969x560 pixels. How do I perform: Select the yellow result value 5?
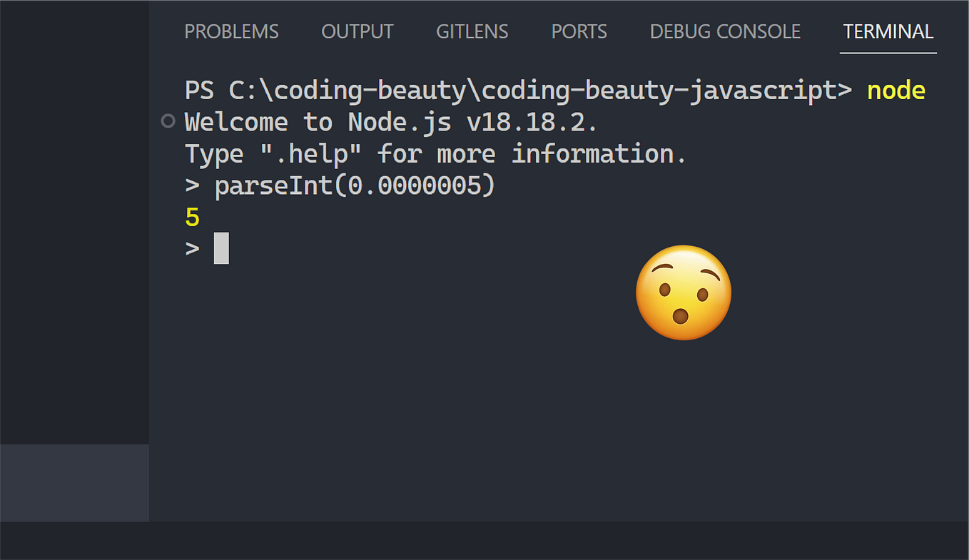pos(191,217)
